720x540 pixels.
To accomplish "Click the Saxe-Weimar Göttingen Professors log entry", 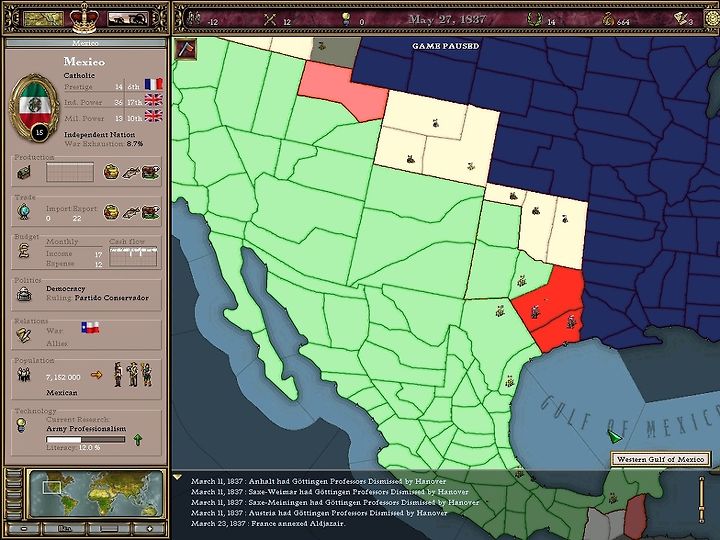I will [330, 492].
